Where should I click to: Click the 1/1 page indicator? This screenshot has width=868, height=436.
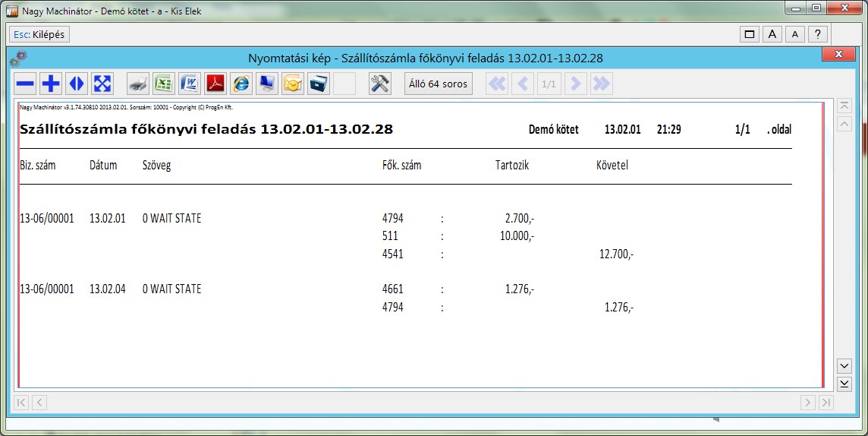(549, 84)
